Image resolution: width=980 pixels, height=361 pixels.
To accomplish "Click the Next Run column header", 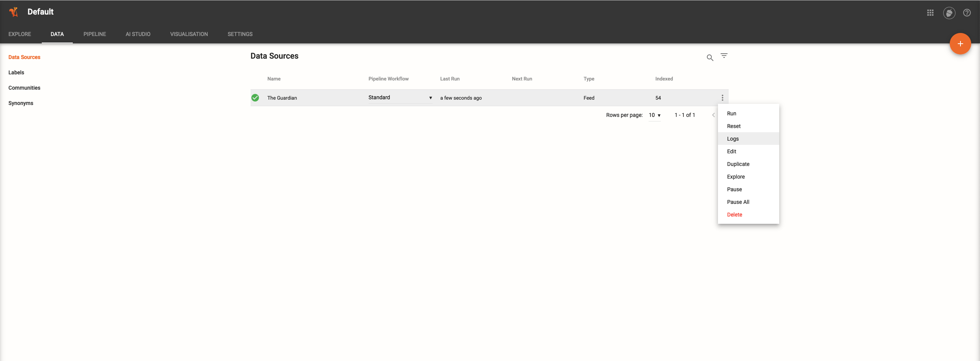I will tap(522, 79).
